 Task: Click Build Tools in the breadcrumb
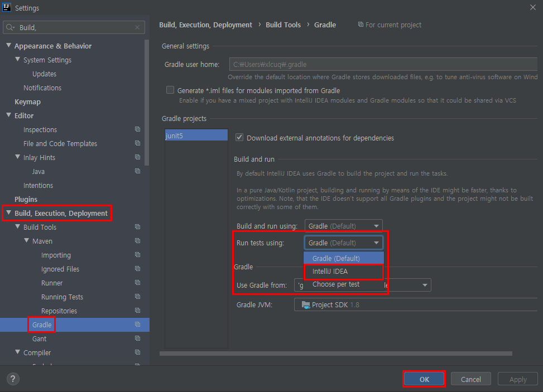pyautogui.click(x=283, y=25)
